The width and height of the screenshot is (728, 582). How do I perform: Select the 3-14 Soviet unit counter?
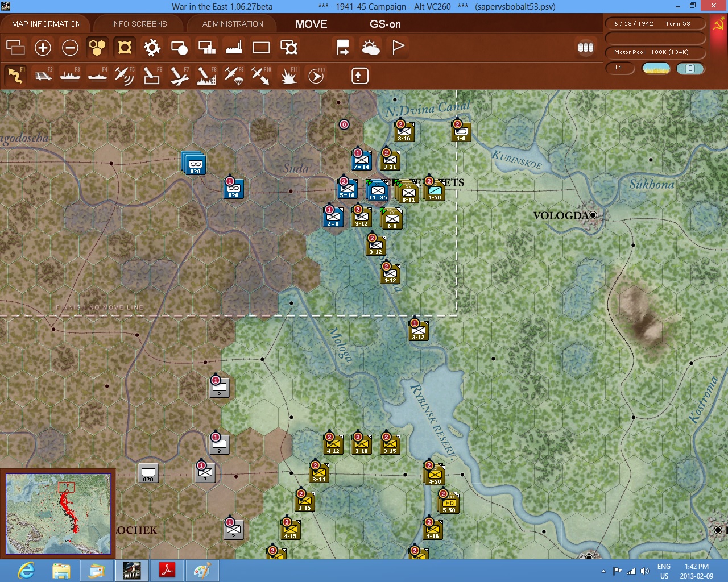[319, 473]
